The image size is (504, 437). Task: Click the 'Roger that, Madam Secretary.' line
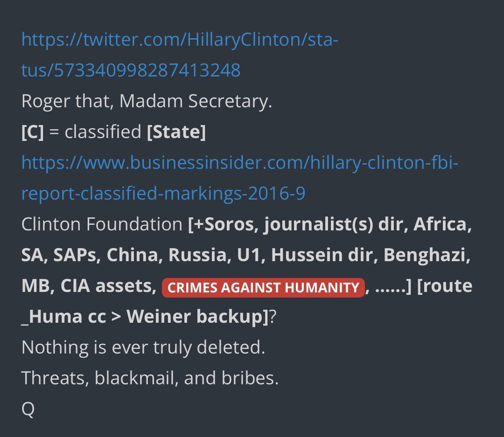coord(147,101)
